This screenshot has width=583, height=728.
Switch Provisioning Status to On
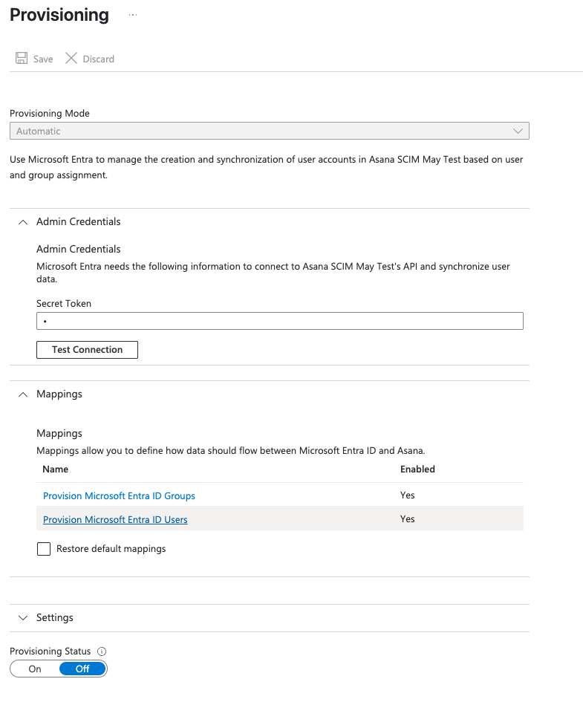pos(35,669)
